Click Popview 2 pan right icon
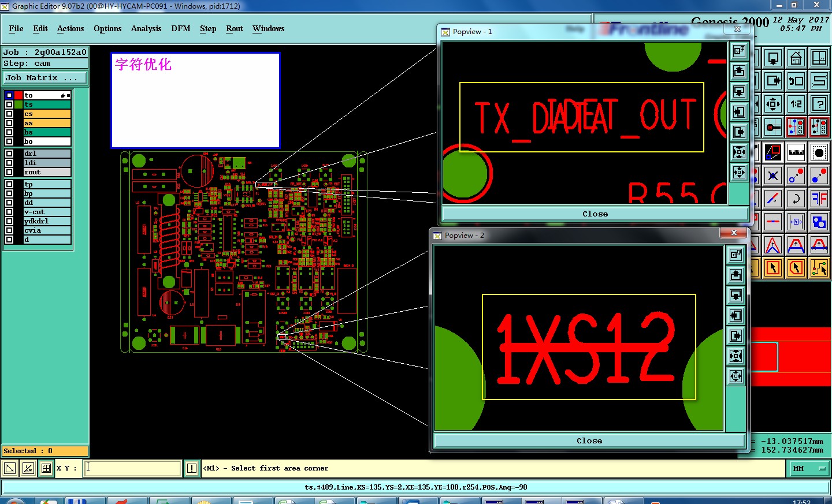 [736, 335]
